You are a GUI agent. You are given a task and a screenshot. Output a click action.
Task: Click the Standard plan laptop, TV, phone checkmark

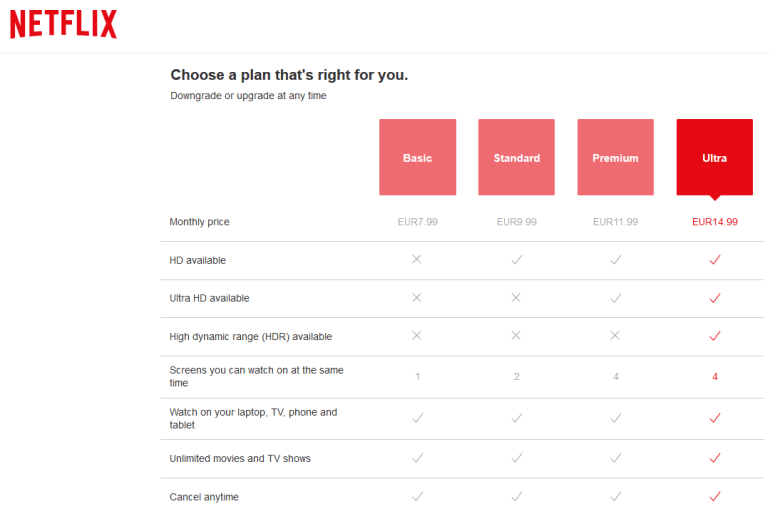click(516, 418)
